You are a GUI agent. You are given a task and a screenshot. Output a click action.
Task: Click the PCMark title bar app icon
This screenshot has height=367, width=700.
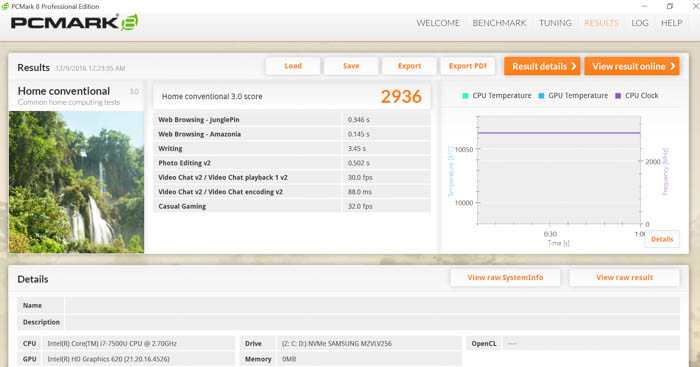[5, 6]
